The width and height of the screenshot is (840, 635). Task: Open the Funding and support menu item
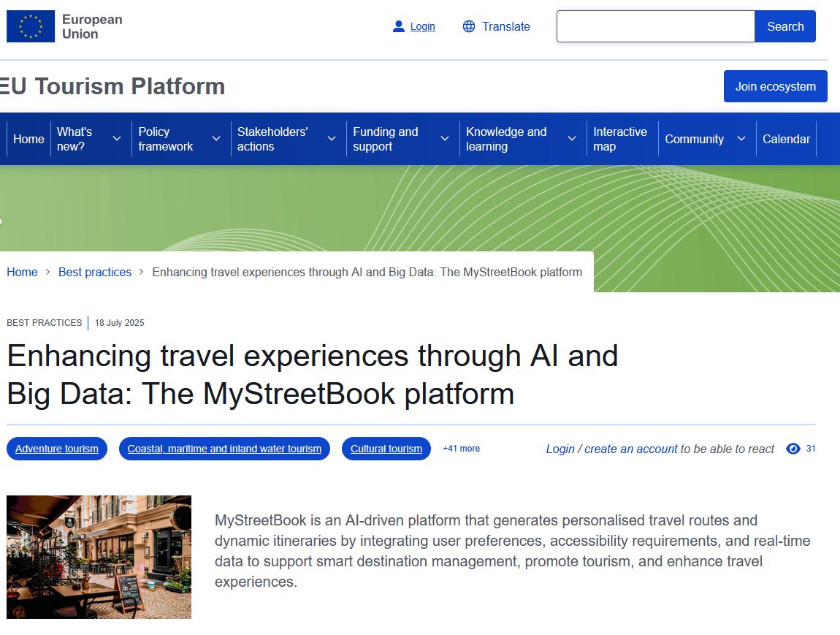coord(385,139)
